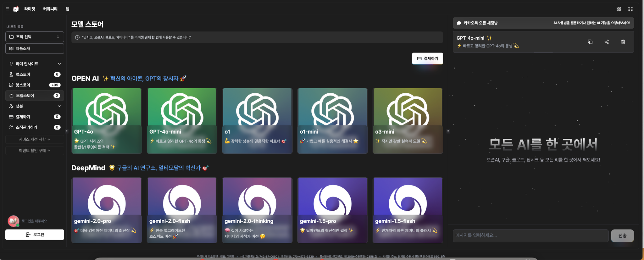Select the o3-mini model card
644x260 pixels.
coord(408,121)
